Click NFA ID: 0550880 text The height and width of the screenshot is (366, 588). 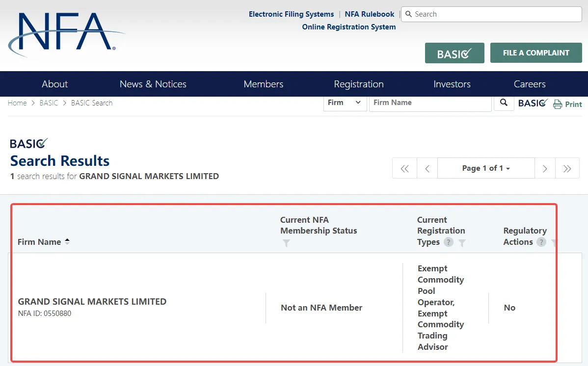click(45, 314)
